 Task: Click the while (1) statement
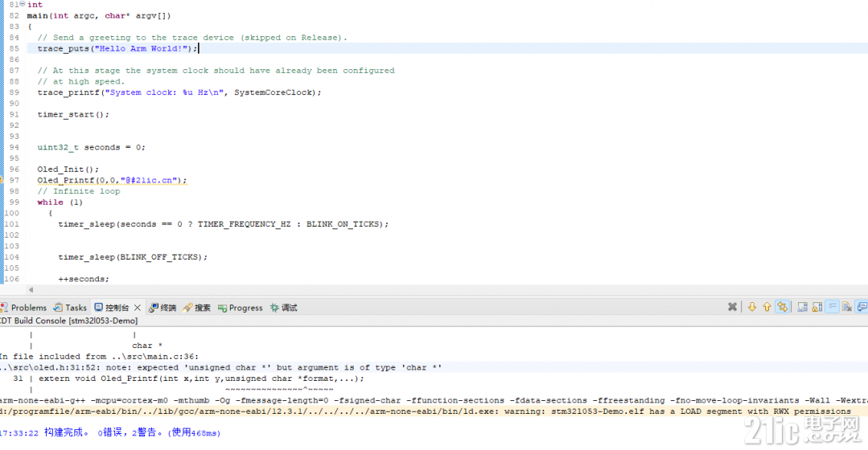tap(60, 202)
